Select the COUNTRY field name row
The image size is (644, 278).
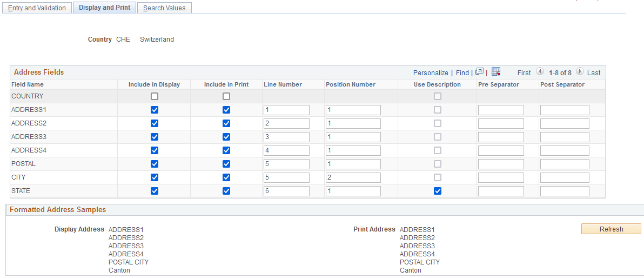click(27, 96)
